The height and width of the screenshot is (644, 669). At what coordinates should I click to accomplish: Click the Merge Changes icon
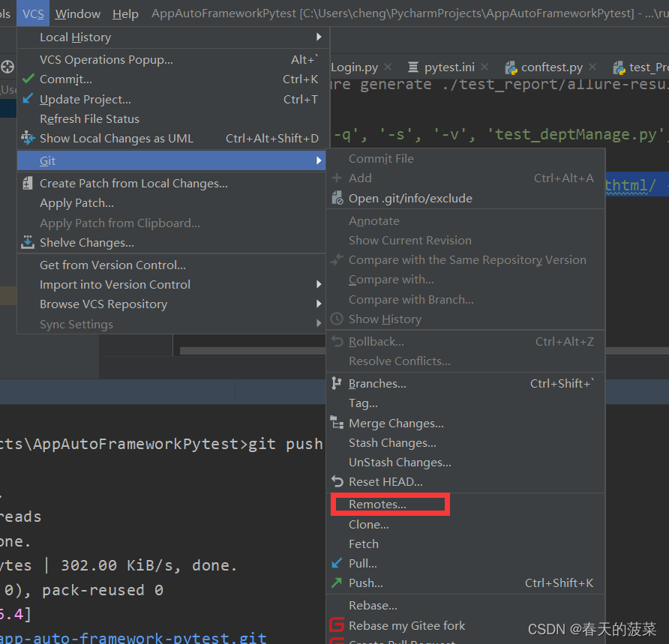(337, 423)
